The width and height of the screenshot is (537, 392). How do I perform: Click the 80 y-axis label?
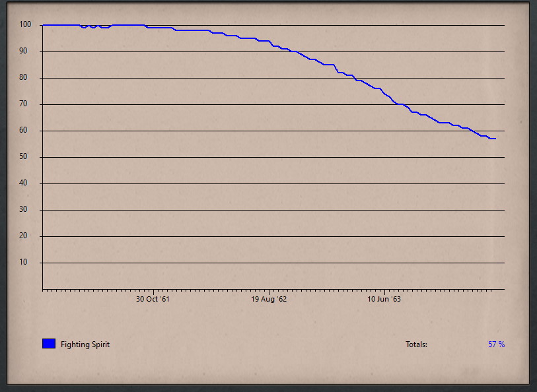point(23,77)
